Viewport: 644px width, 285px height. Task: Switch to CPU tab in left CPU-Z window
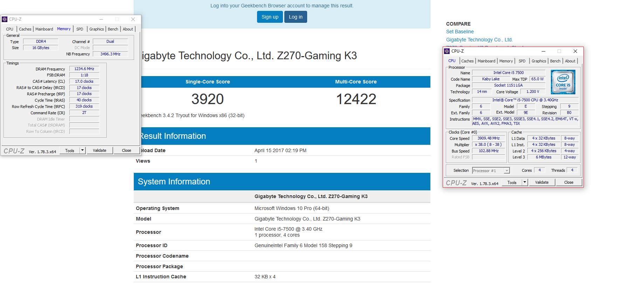click(x=10, y=29)
